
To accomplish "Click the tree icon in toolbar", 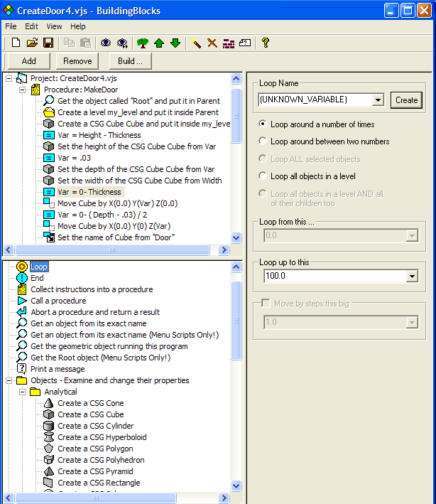I will [143, 43].
